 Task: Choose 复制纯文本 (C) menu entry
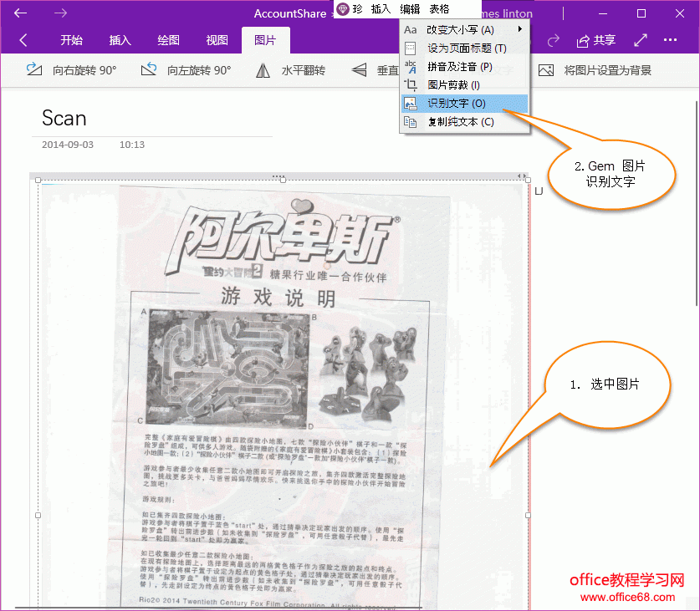coord(460,122)
